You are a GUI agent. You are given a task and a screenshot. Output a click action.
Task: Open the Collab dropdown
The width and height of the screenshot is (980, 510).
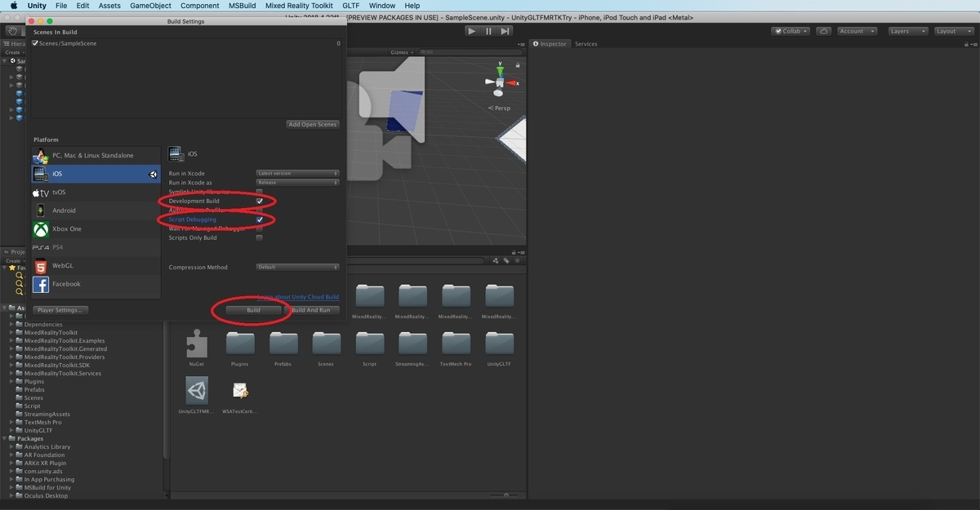coord(791,31)
